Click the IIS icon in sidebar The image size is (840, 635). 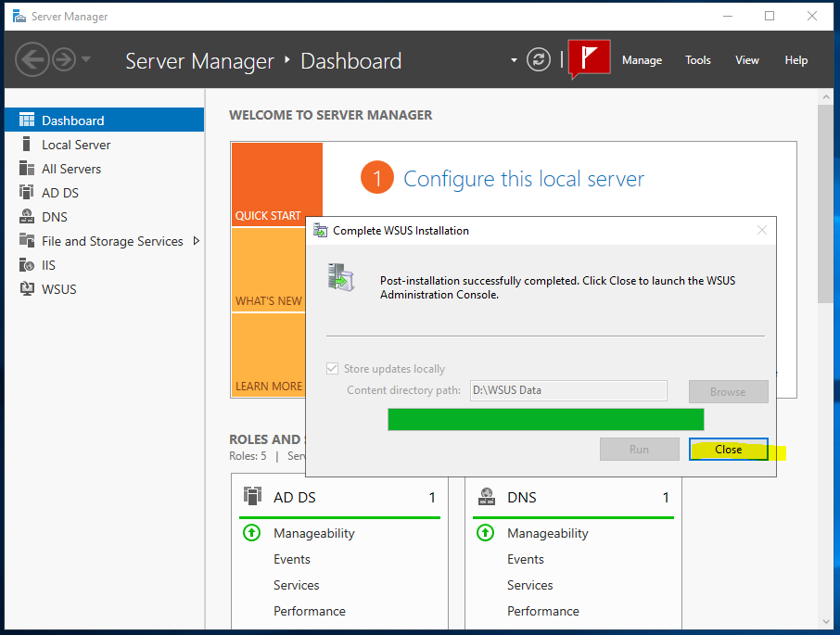point(27,264)
